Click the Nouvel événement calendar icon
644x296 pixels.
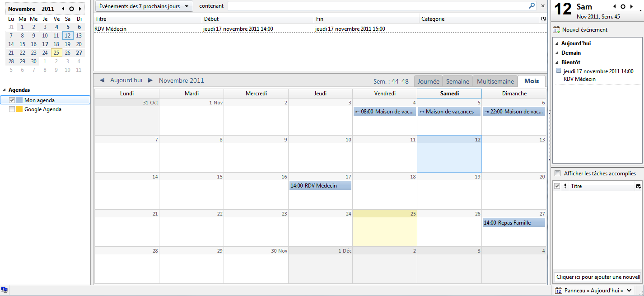(556, 30)
